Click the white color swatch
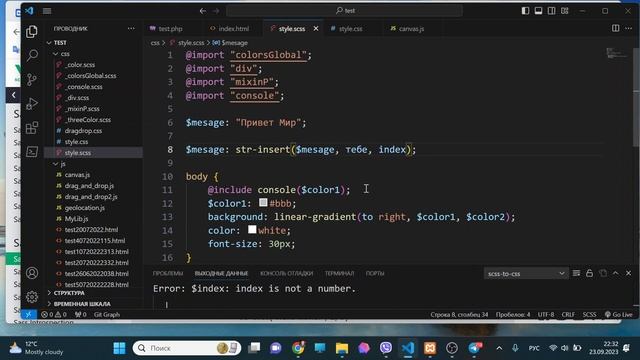This screenshot has width=640, height=360. [x=252, y=229]
